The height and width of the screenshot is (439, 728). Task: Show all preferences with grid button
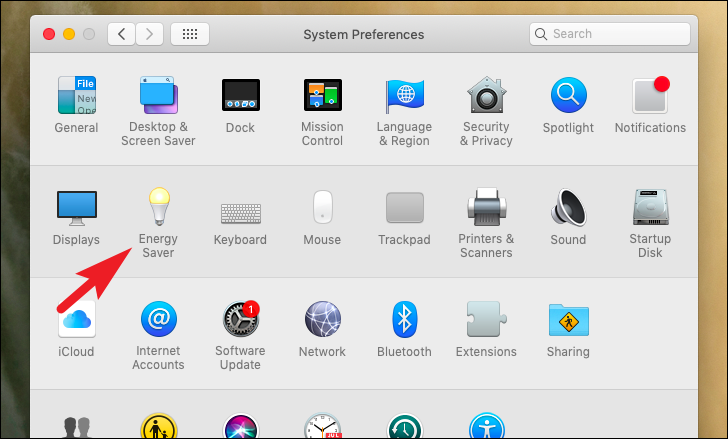coord(190,34)
